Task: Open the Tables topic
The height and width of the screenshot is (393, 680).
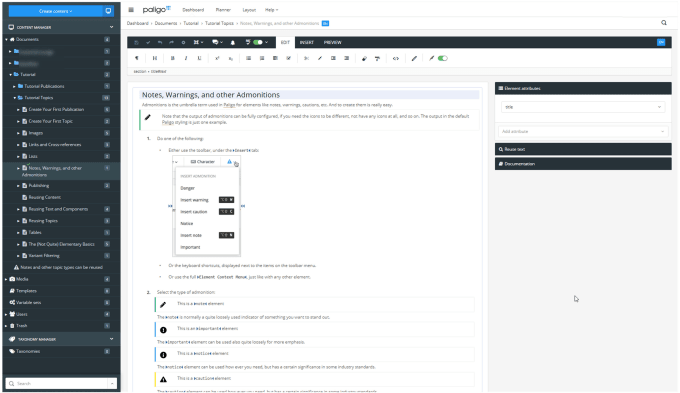Action: (35, 233)
